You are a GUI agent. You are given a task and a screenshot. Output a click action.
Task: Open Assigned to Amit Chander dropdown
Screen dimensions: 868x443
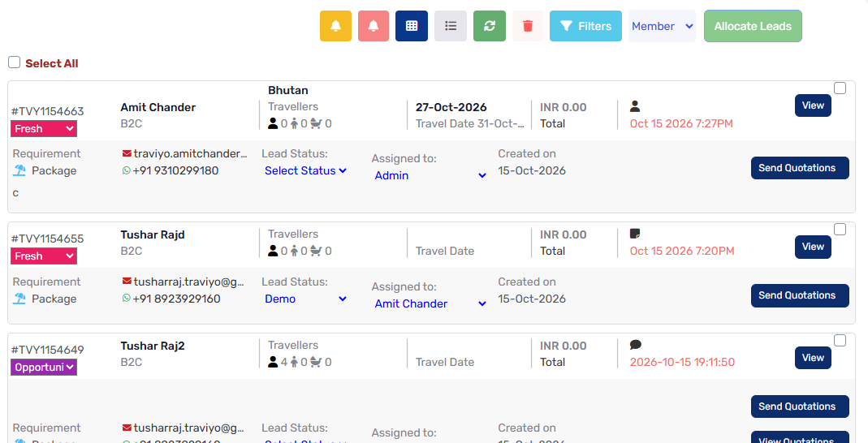tap(430, 303)
